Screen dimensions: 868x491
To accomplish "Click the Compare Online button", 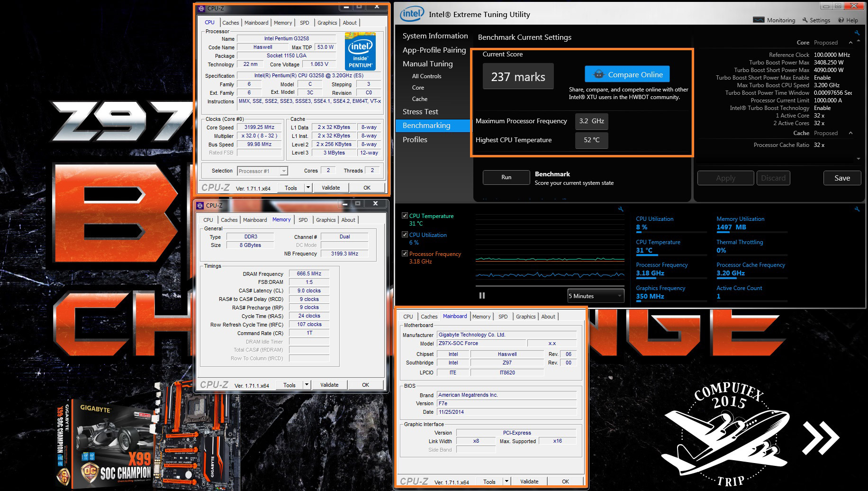I will (627, 74).
